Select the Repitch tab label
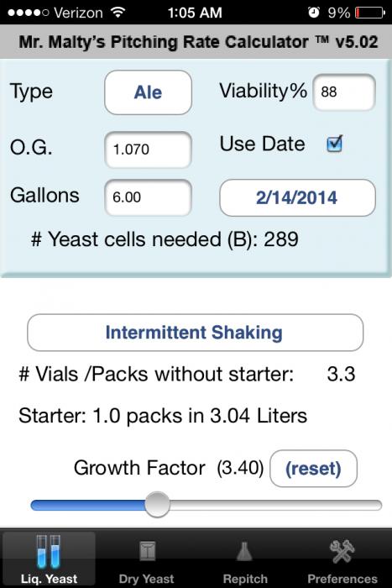The width and height of the screenshot is (392, 588). pyautogui.click(x=245, y=579)
